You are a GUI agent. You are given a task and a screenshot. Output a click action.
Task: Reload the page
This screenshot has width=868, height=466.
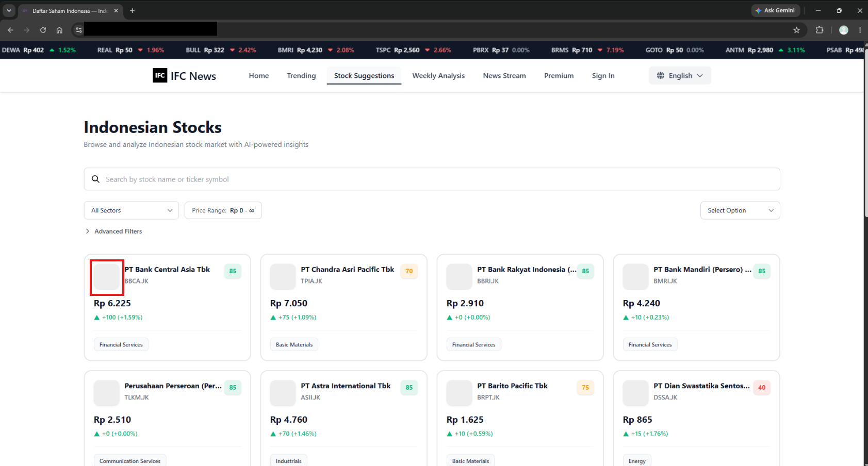[43, 30]
